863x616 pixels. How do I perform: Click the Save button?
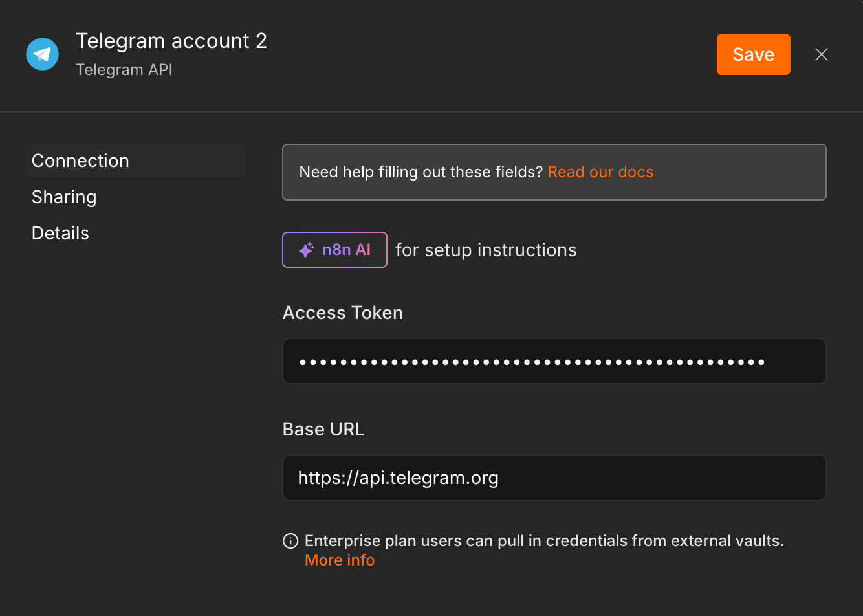[x=753, y=54]
